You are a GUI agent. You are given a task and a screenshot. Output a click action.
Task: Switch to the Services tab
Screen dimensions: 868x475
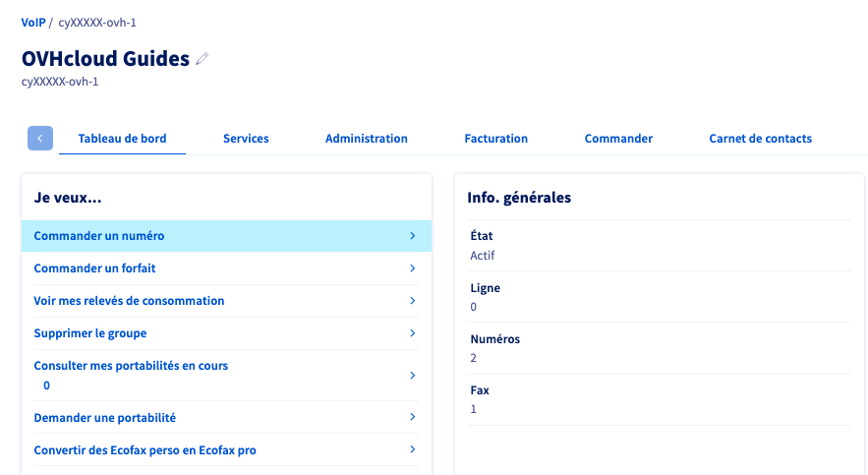point(246,139)
